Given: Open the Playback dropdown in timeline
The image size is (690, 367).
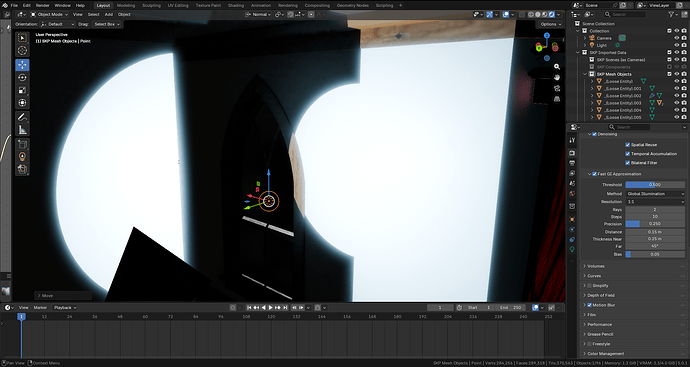Looking at the screenshot, I should (x=65, y=308).
